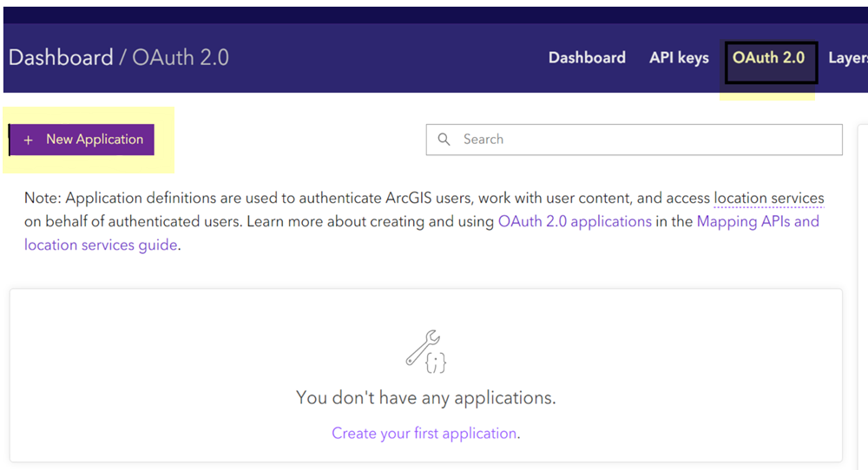Select the OAuth 2.0 navigation tab
This screenshot has height=470, width=868.
[x=769, y=58]
